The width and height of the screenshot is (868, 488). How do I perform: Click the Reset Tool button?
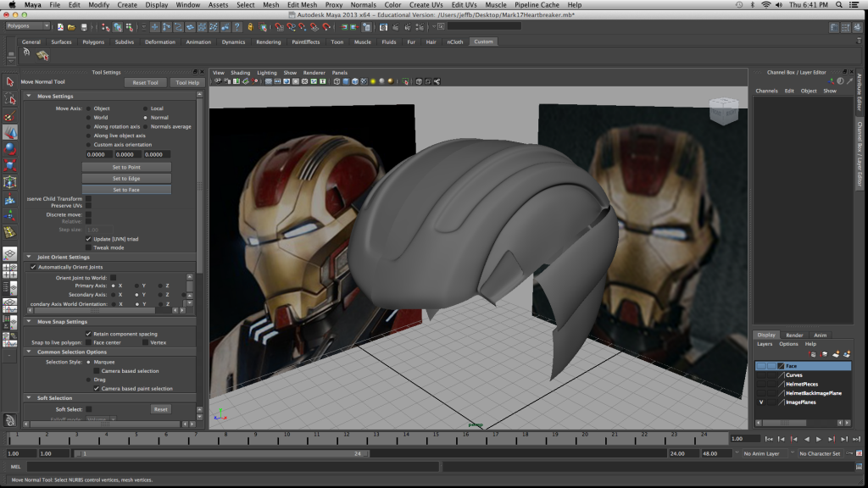[145, 82]
